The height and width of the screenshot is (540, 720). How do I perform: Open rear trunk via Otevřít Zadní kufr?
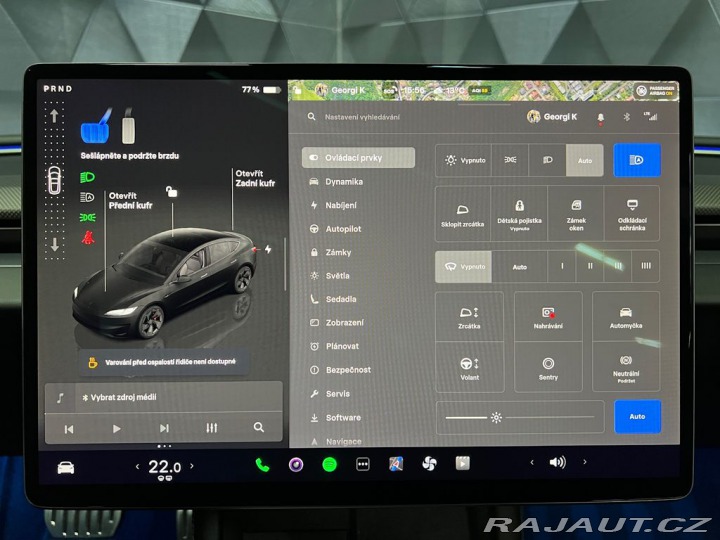(x=255, y=178)
